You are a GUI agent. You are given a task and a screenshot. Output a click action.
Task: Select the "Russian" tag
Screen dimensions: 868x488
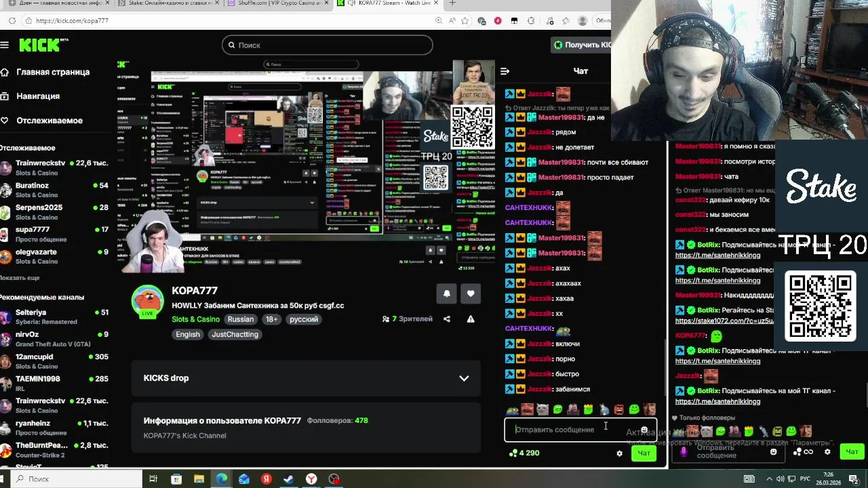coord(240,319)
